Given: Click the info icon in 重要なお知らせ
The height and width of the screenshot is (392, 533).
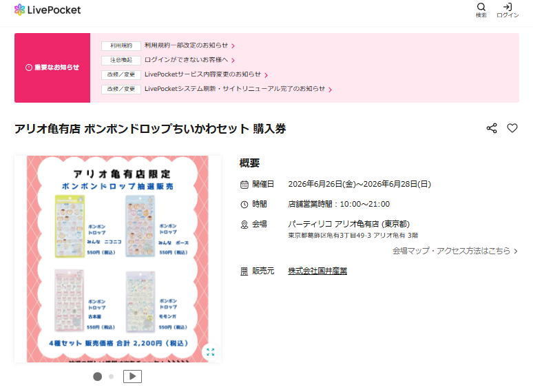Looking at the screenshot, I should click(x=29, y=68).
